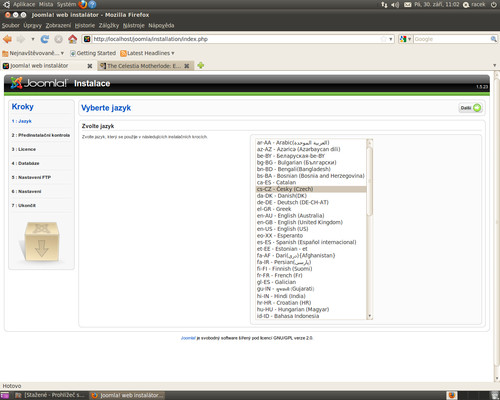
Task: Click the Joomla install box image
Action: click(x=41, y=242)
